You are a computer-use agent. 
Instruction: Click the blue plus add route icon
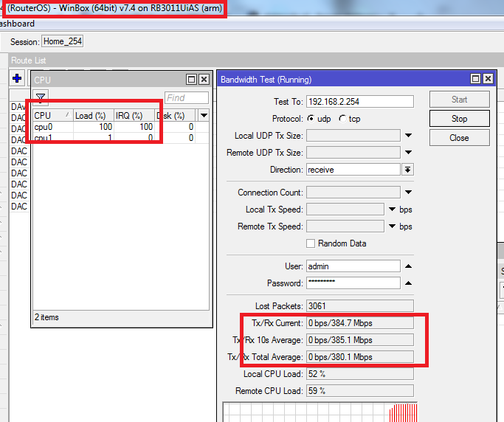point(17,78)
